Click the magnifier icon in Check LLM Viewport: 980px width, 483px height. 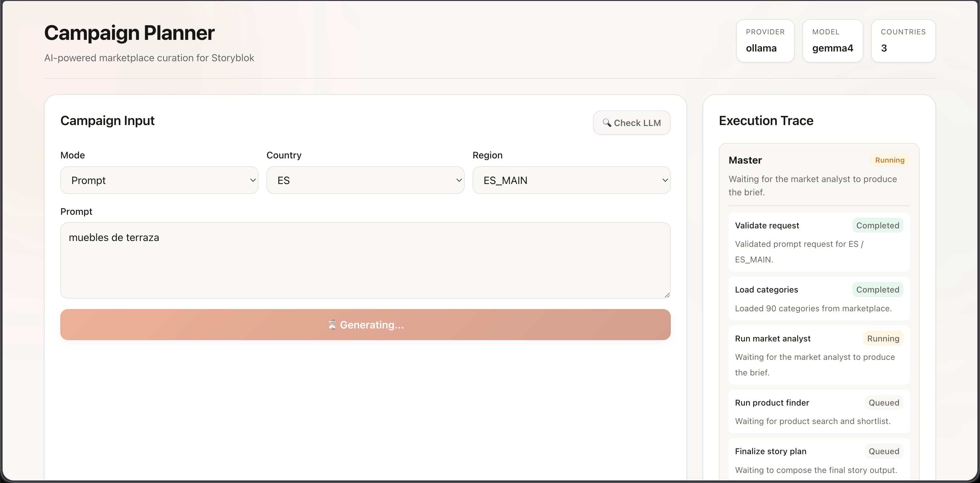coord(607,123)
